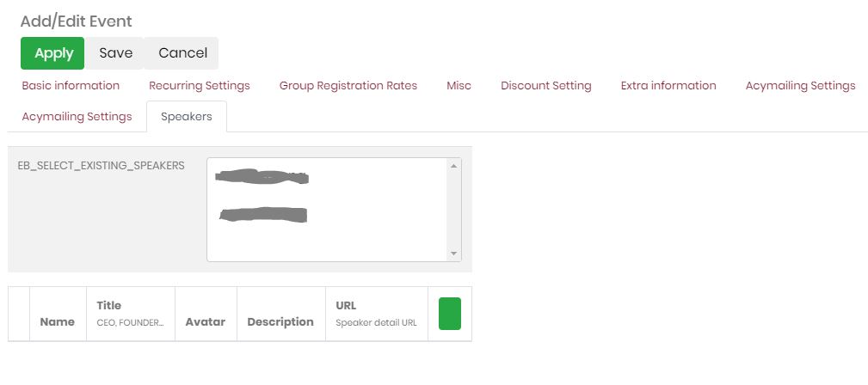Open Acymailing Settings tab beside Speakers tab
The image size is (868, 385).
(77, 117)
